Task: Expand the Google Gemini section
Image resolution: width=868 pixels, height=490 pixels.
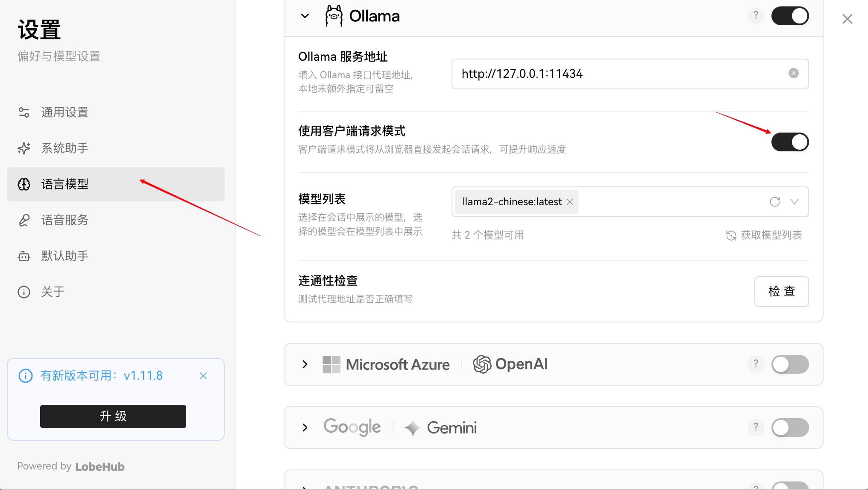Action: (305, 428)
